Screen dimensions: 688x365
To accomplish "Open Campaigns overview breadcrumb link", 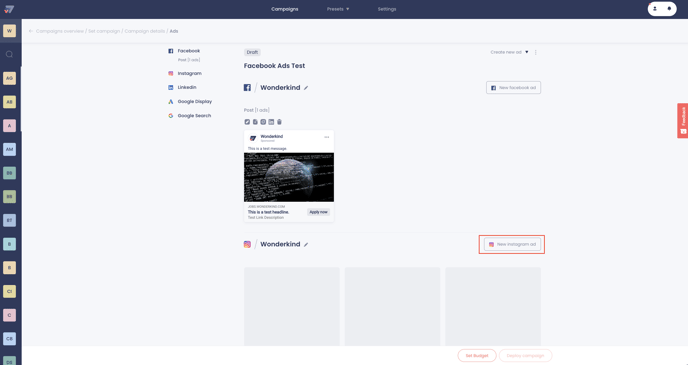I will [x=60, y=31].
